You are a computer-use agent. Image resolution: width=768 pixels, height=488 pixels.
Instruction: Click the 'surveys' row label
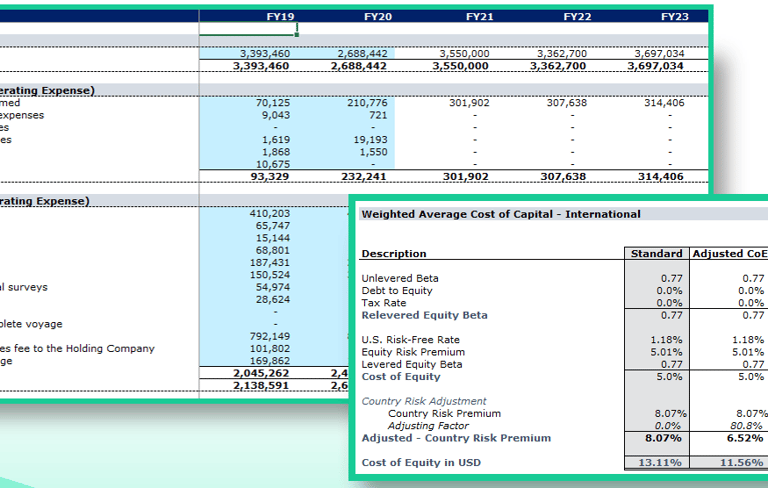pos(24,287)
